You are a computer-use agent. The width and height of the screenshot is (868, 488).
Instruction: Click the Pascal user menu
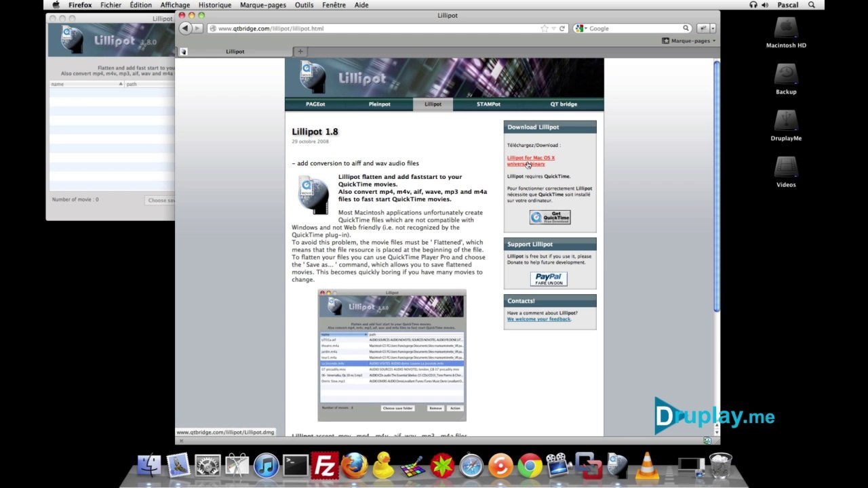tap(788, 5)
